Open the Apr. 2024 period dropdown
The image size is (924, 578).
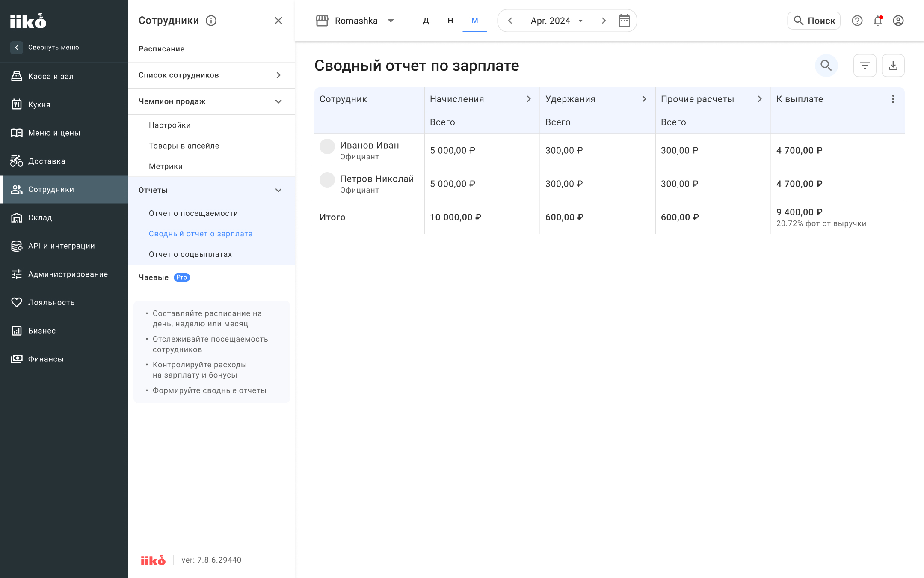(x=557, y=21)
